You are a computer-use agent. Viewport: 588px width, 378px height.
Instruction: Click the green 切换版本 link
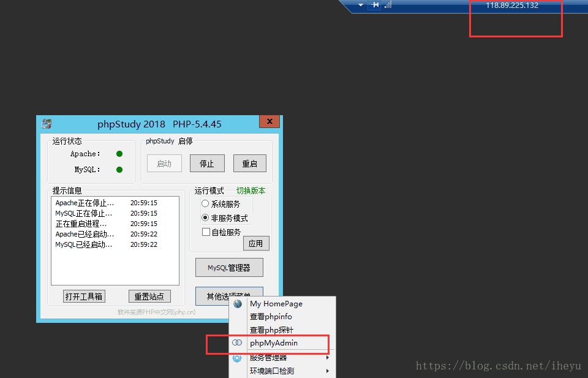[x=251, y=191]
